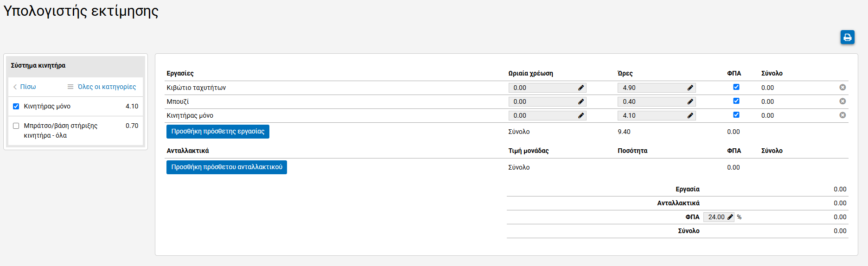Click pencil icon in Μπουζί hourly rate
The height and width of the screenshot is (266, 868).
click(581, 102)
